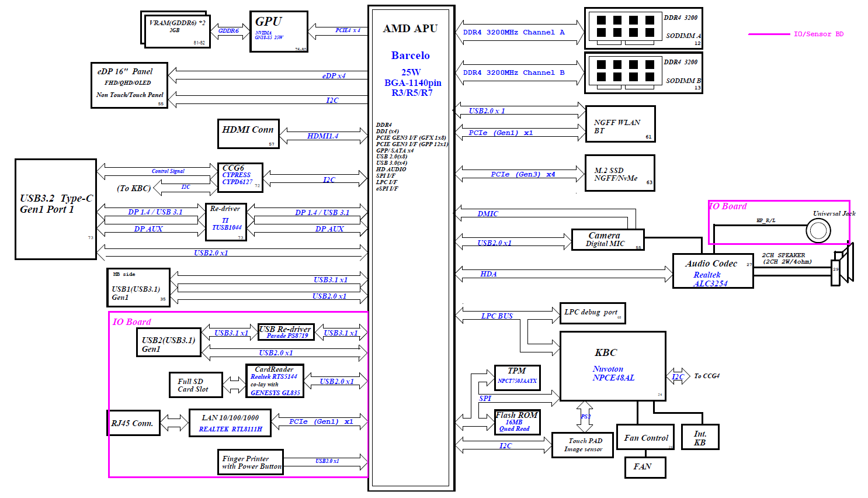This screenshot has height=498, width=868.
Task: Select the Flash ROM 16MB block
Action: pos(517,422)
